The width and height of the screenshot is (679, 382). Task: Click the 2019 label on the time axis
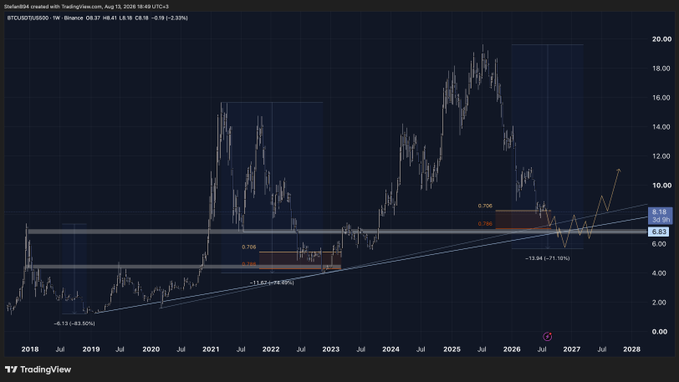coord(91,349)
